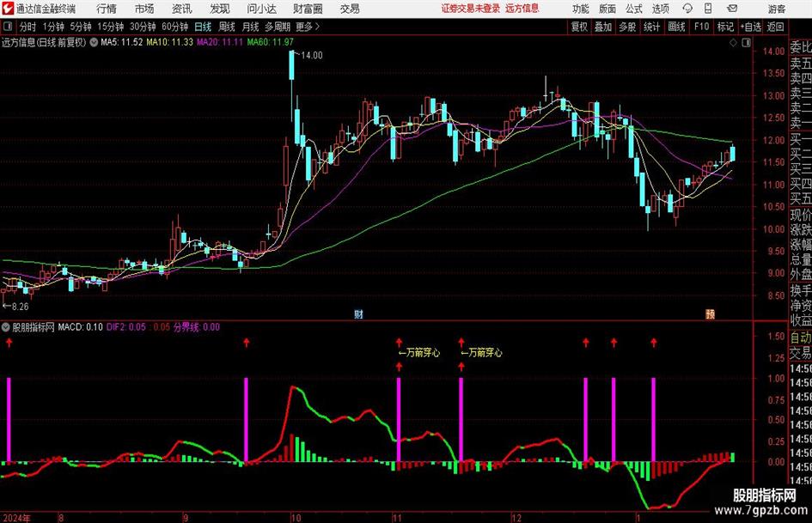Click the 远方信息 stock name link
This screenshot has width=812, height=523.
(x=522, y=9)
